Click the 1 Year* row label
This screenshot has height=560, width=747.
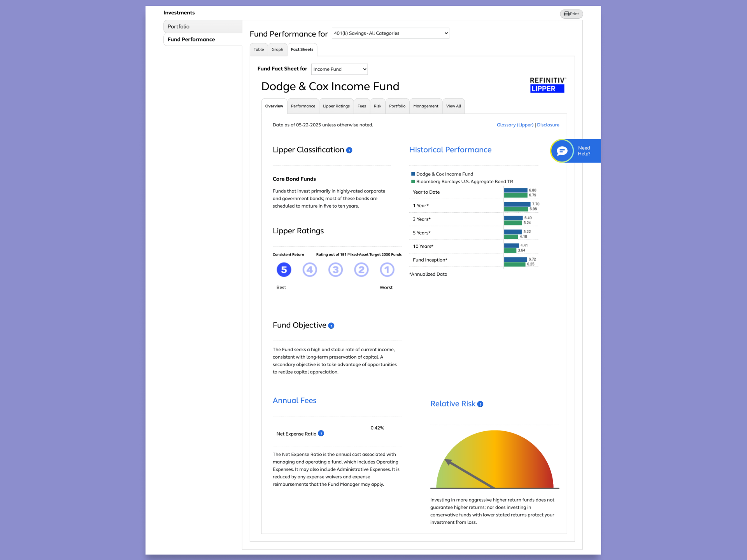pyautogui.click(x=421, y=206)
